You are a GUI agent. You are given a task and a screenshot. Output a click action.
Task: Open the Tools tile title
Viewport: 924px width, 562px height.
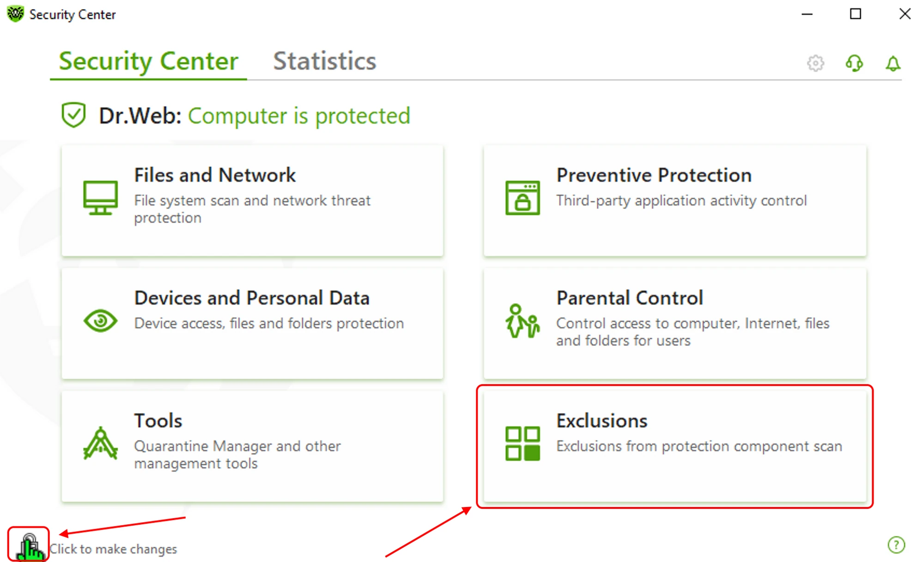[x=158, y=421]
